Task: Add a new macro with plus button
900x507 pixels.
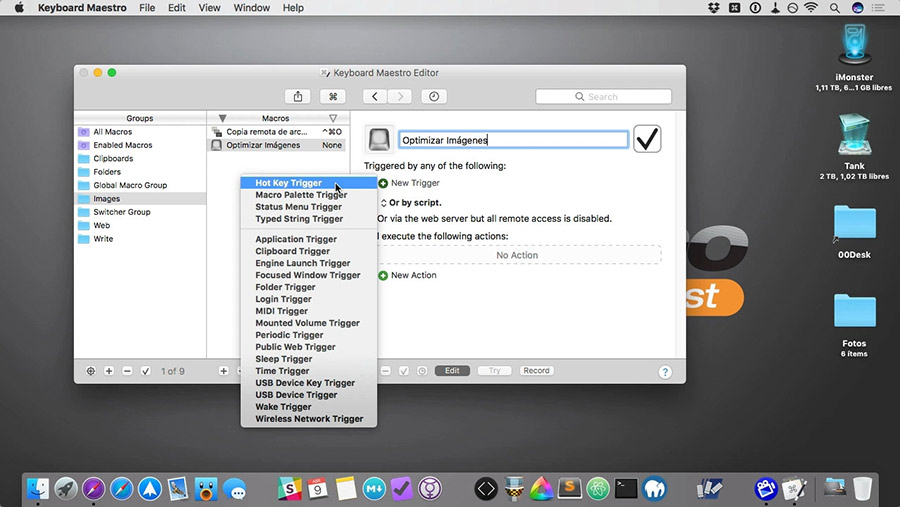Action: [223, 371]
